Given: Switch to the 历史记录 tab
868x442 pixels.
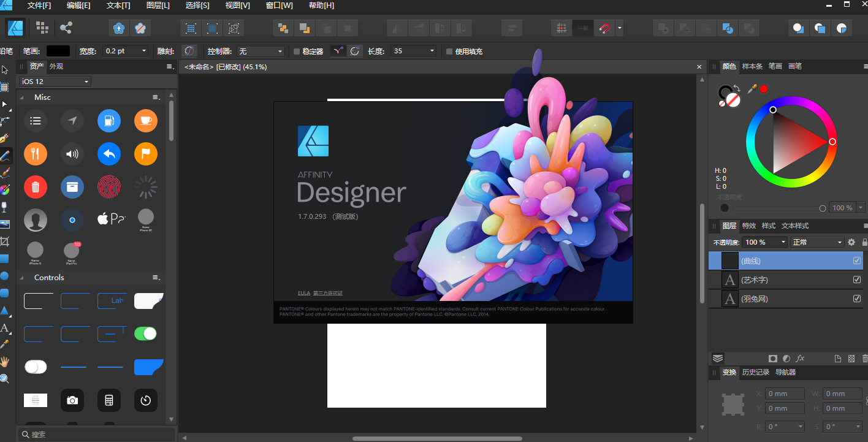Looking at the screenshot, I should click(x=755, y=372).
